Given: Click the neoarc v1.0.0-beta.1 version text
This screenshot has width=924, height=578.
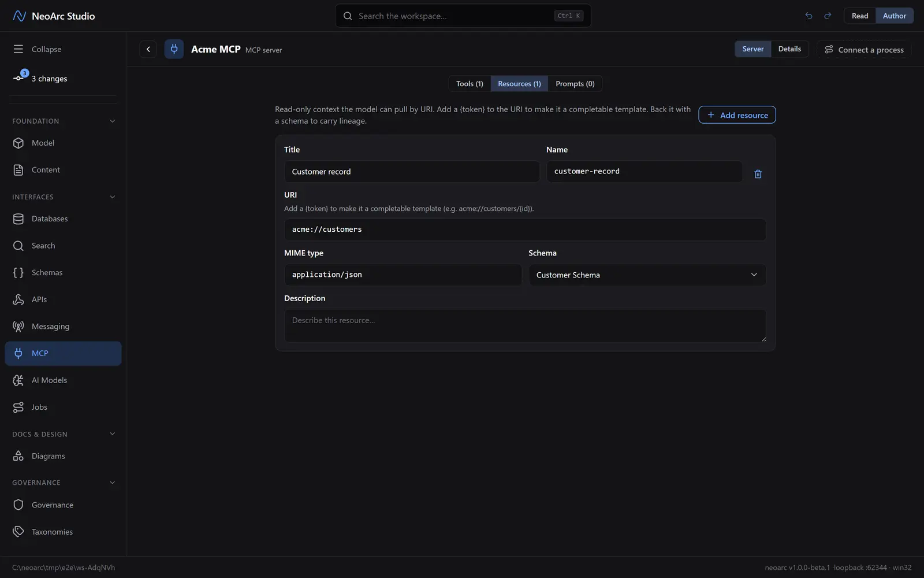Looking at the screenshot, I should coord(797,568).
